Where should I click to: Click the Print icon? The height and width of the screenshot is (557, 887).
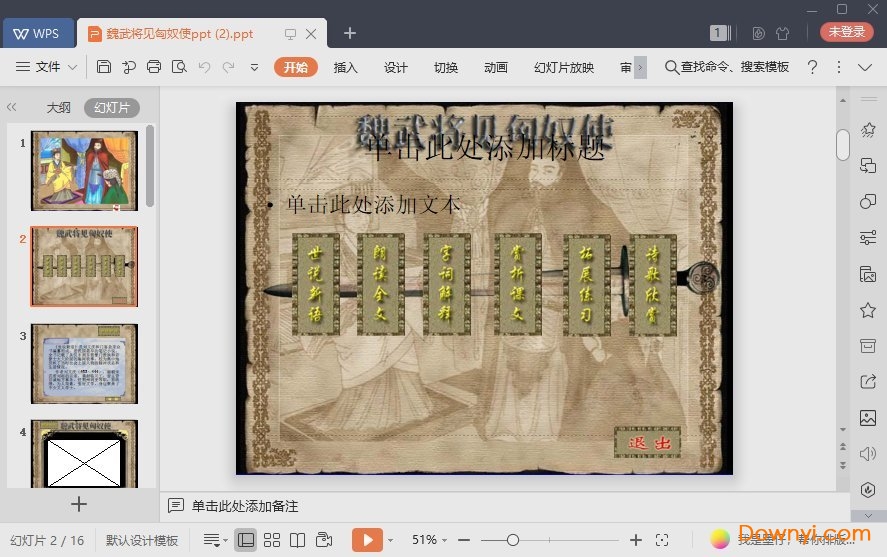(x=154, y=67)
